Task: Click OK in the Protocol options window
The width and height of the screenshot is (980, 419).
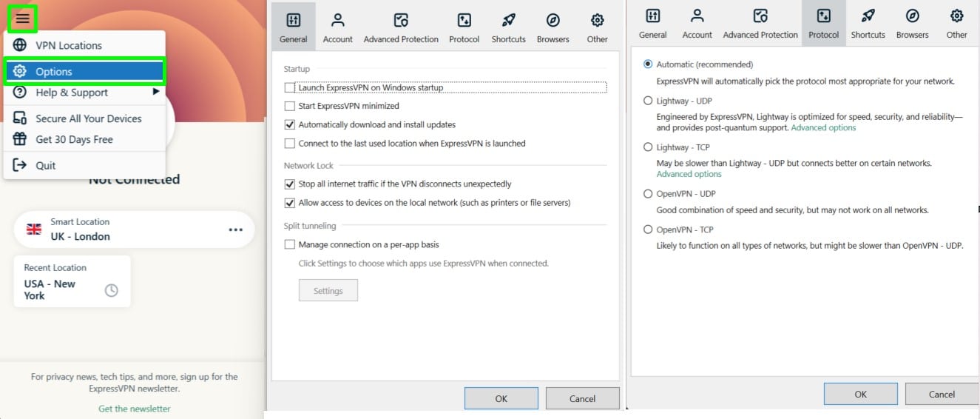Action: pyautogui.click(x=861, y=394)
